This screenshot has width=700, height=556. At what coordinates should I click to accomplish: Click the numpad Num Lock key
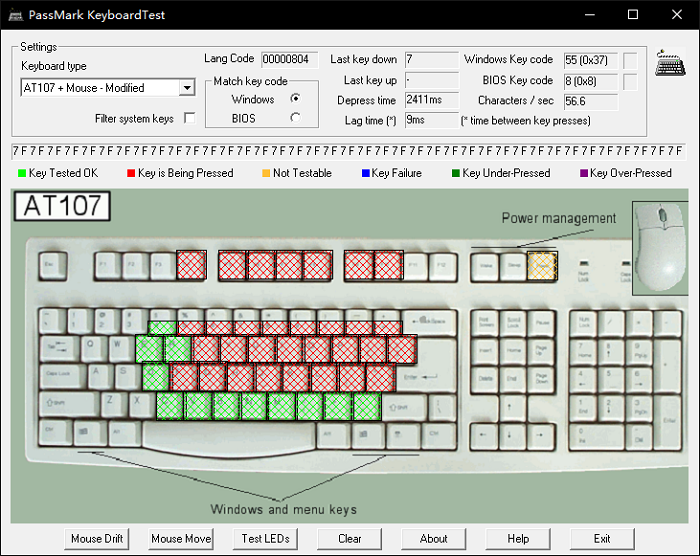click(584, 322)
